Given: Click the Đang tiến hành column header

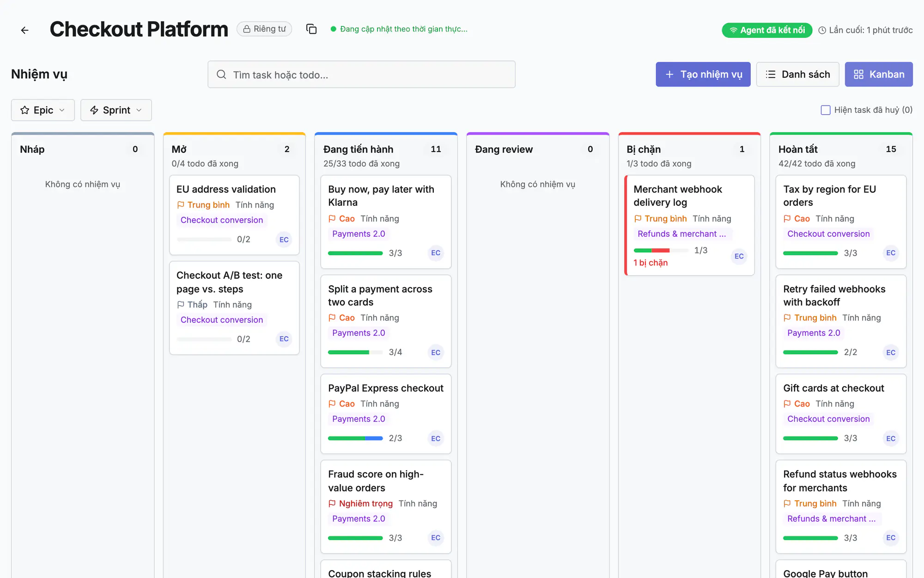Looking at the screenshot, I should [x=358, y=149].
